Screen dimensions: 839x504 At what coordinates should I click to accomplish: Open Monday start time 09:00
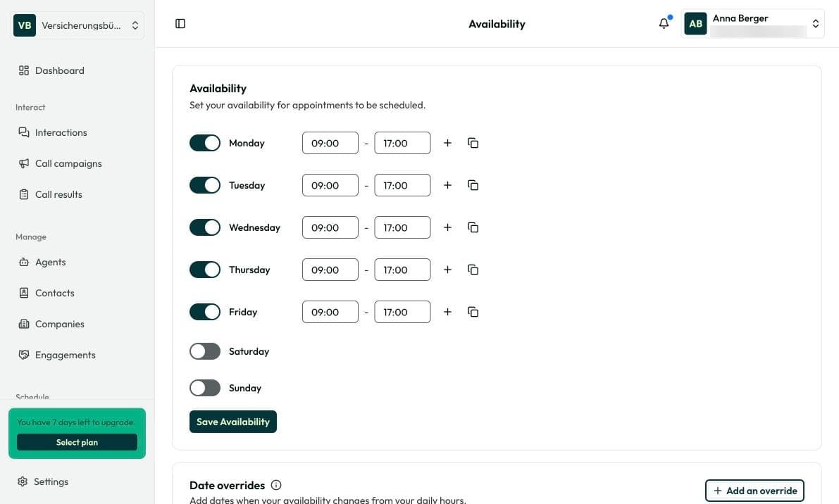pyautogui.click(x=330, y=143)
